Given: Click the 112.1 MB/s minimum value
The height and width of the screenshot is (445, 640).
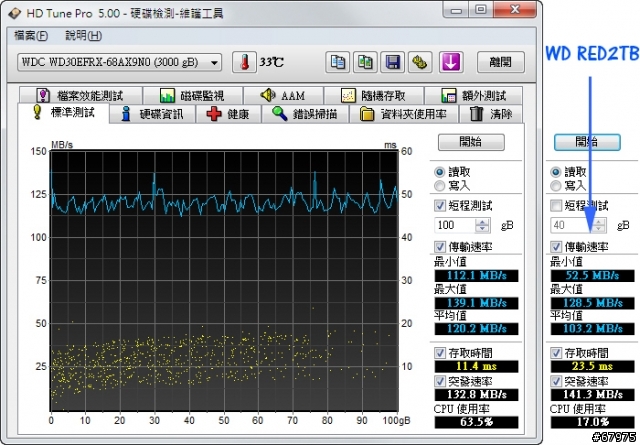Looking at the screenshot, I should (x=476, y=276).
